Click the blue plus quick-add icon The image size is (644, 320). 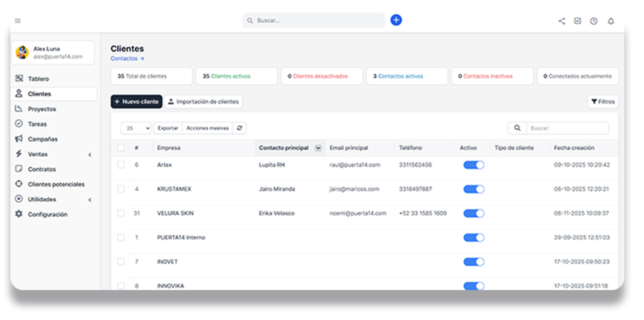[x=396, y=20]
